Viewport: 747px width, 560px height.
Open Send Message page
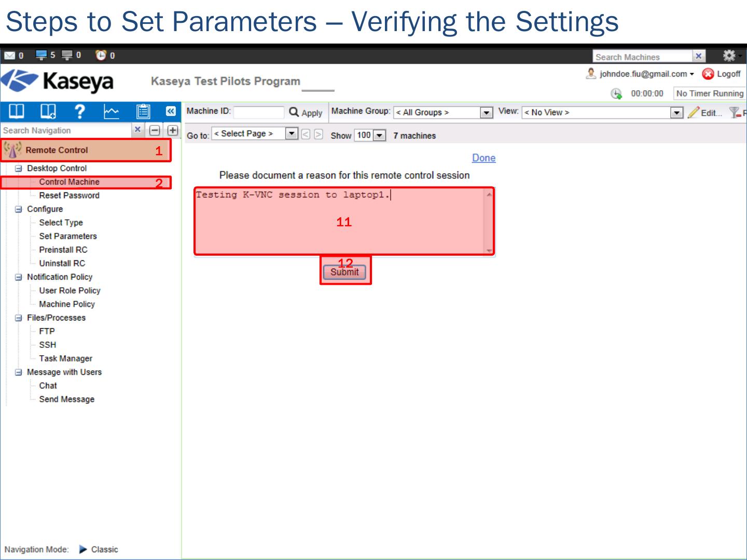point(67,399)
